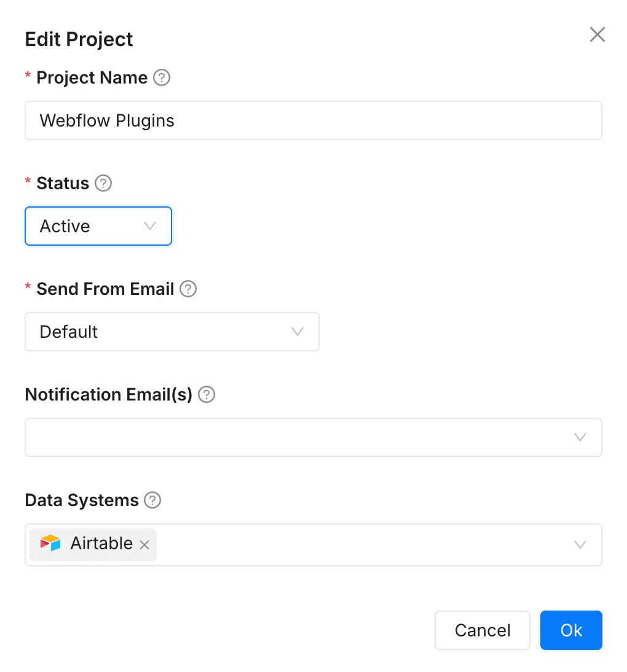Open the Send From Email Default dropdown

[x=160, y=332]
